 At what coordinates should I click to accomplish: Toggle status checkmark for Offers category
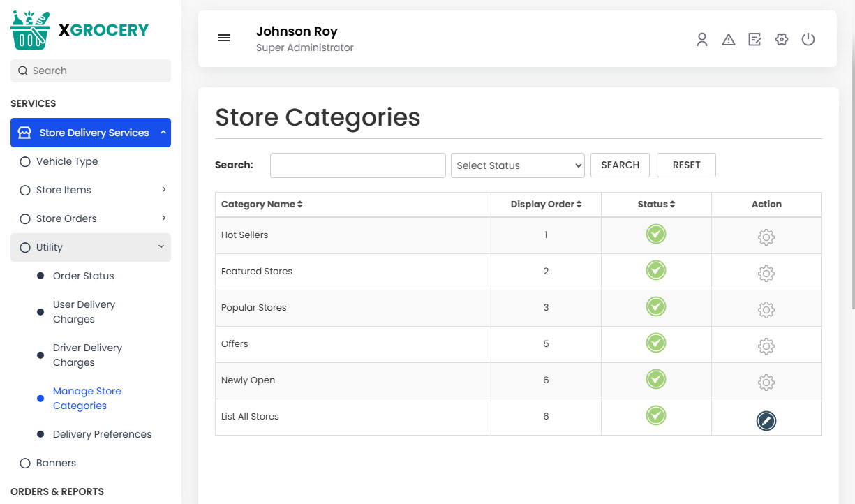click(x=655, y=343)
